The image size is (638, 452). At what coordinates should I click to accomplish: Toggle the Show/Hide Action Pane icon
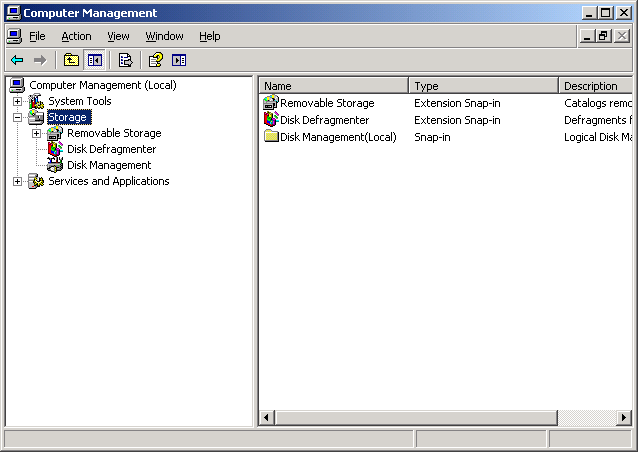click(x=179, y=60)
